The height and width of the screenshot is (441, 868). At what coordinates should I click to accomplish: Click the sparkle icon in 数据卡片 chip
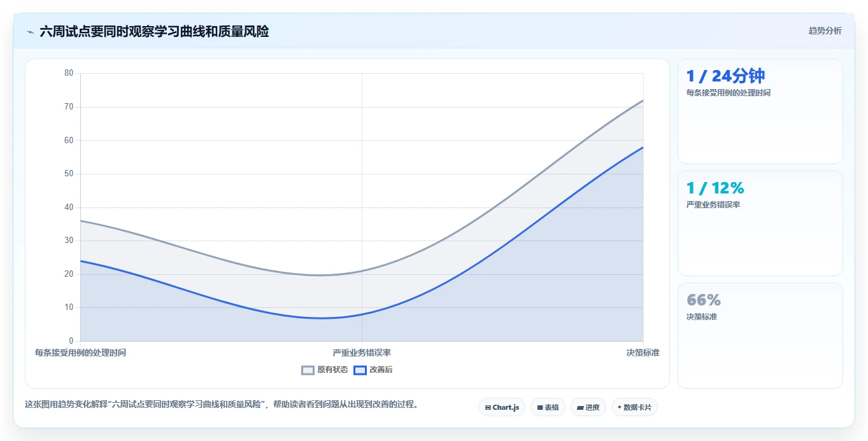pos(620,407)
